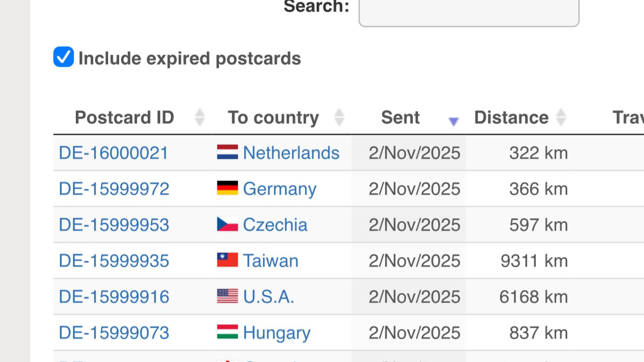Click the Germany flag icon

[x=227, y=188]
